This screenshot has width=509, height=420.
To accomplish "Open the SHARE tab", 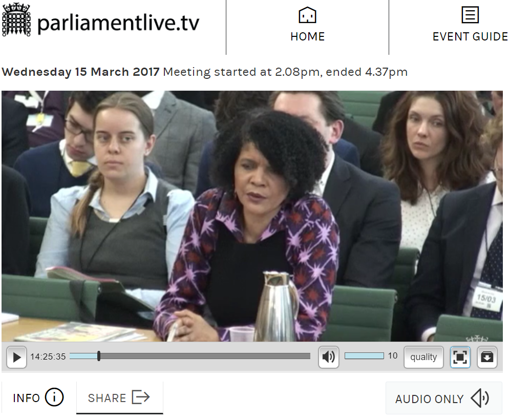I will point(119,397).
